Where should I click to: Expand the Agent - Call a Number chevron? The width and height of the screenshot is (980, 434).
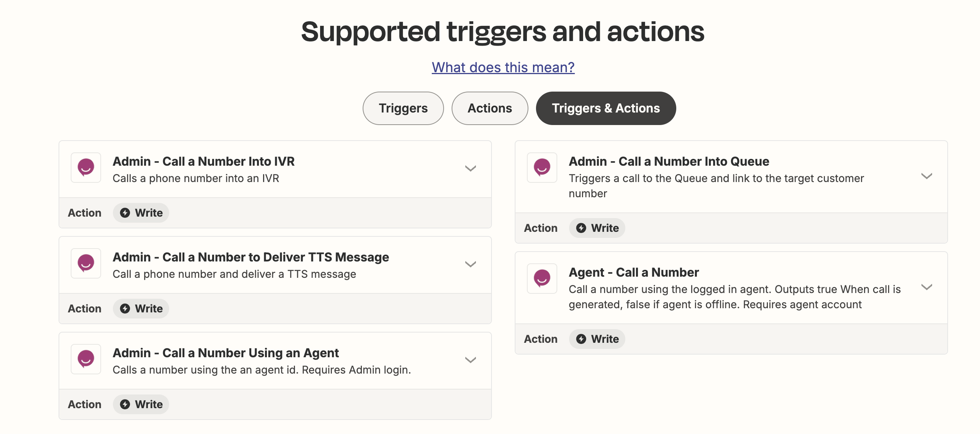coord(927,287)
